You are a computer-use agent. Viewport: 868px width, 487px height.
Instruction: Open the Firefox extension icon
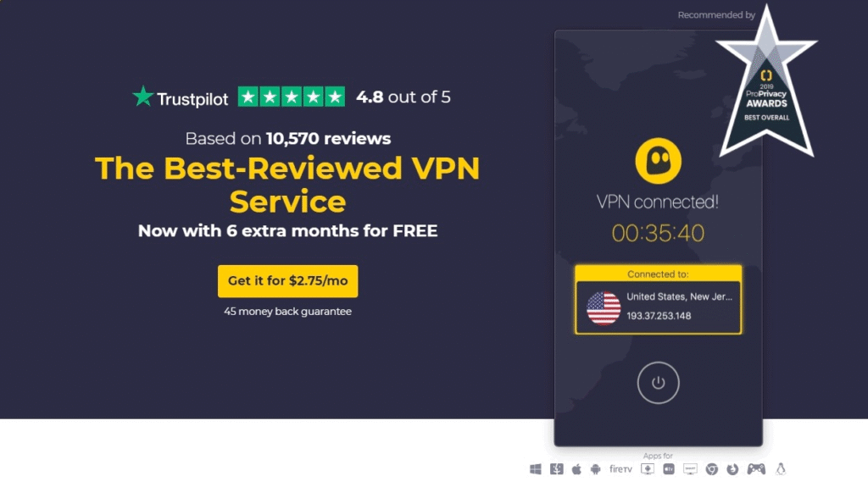[x=732, y=469]
